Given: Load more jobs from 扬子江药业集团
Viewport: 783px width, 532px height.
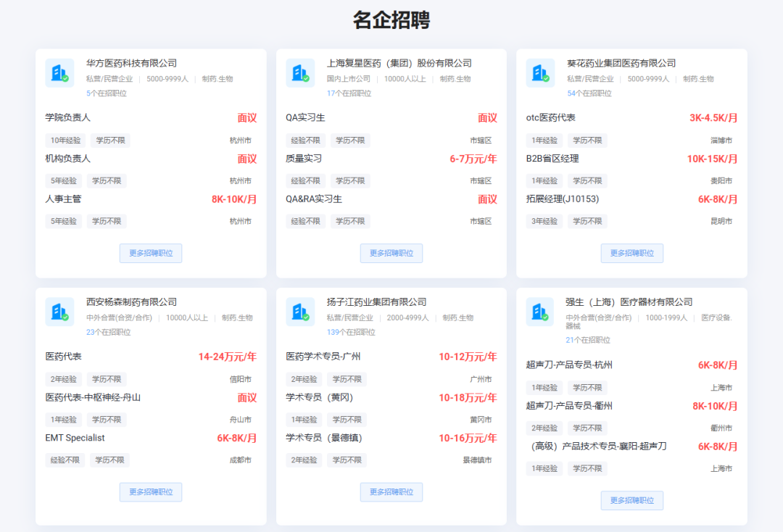Looking at the screenshot, I should [391, 492].
